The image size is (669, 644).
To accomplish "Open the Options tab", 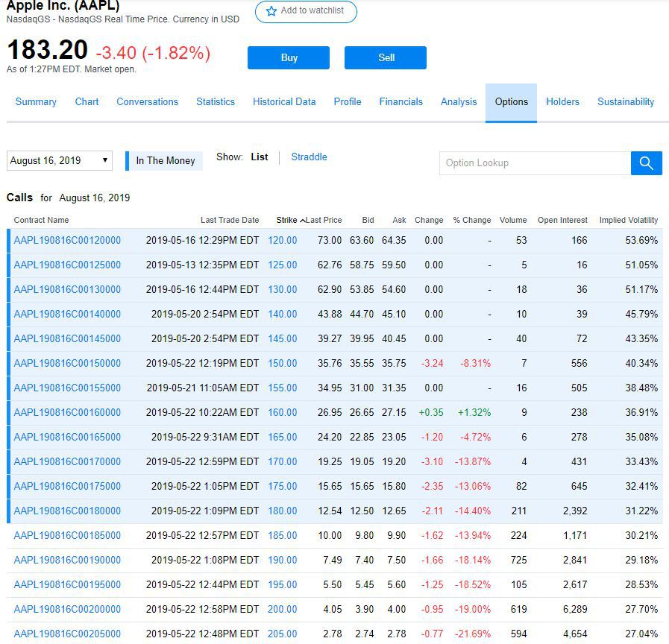I will pyautogui.click(x=511, y=102).
